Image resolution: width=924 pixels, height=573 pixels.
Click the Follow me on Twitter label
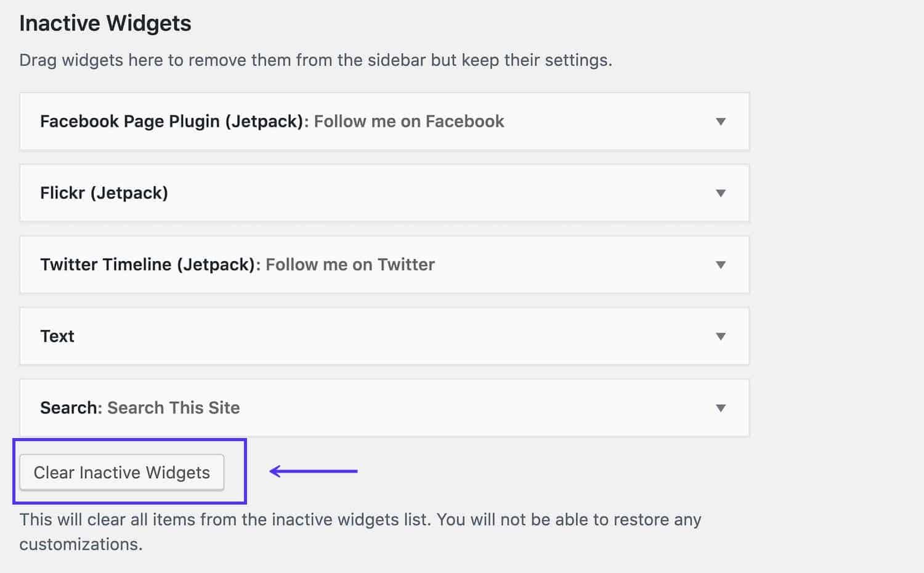[x=349, y=265]
